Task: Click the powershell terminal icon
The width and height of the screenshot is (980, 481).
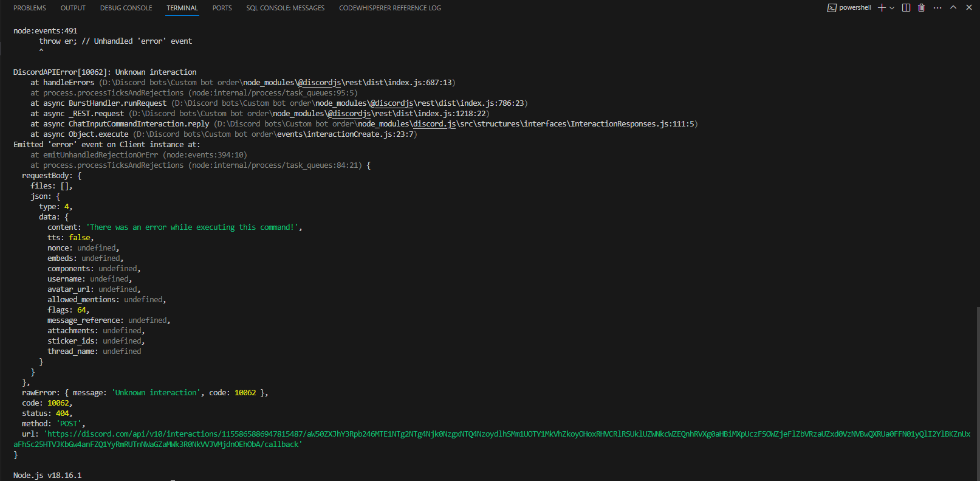Action: [832, 8]
